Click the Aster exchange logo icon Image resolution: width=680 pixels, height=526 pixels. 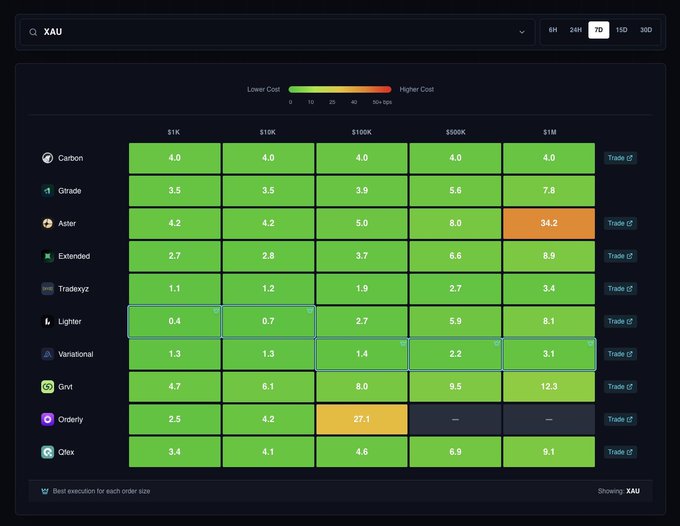47,223
